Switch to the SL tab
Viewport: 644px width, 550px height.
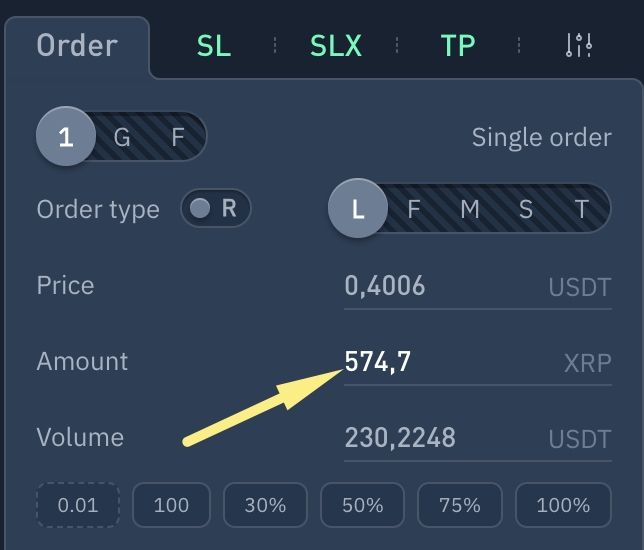[213, 45]
